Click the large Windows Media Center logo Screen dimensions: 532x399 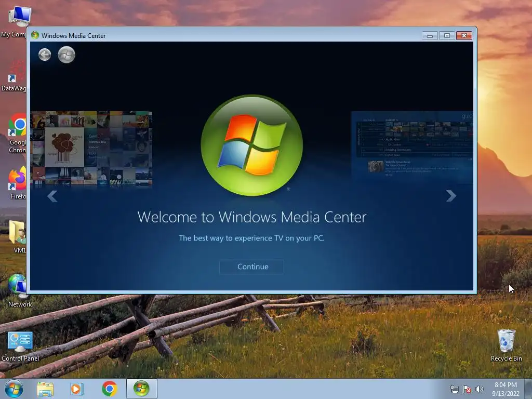(x=252, y=145)
